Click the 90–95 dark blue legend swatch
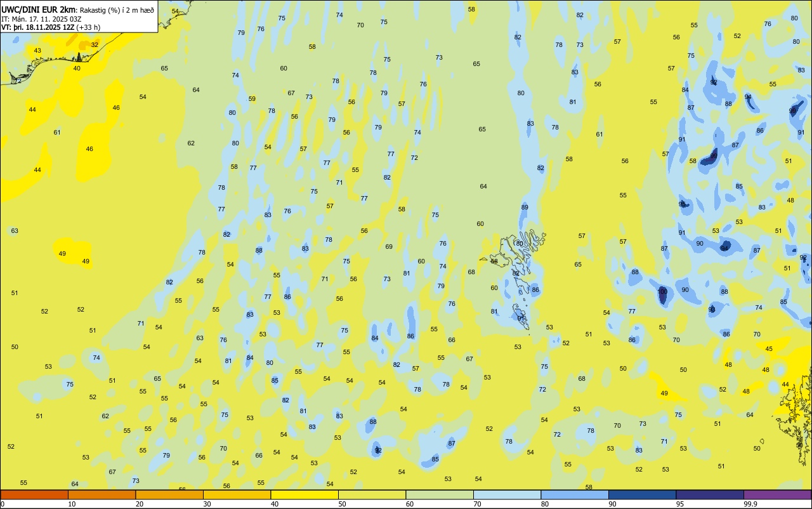The width and height of the screenshot is (812, 509). tap(642, 494)
